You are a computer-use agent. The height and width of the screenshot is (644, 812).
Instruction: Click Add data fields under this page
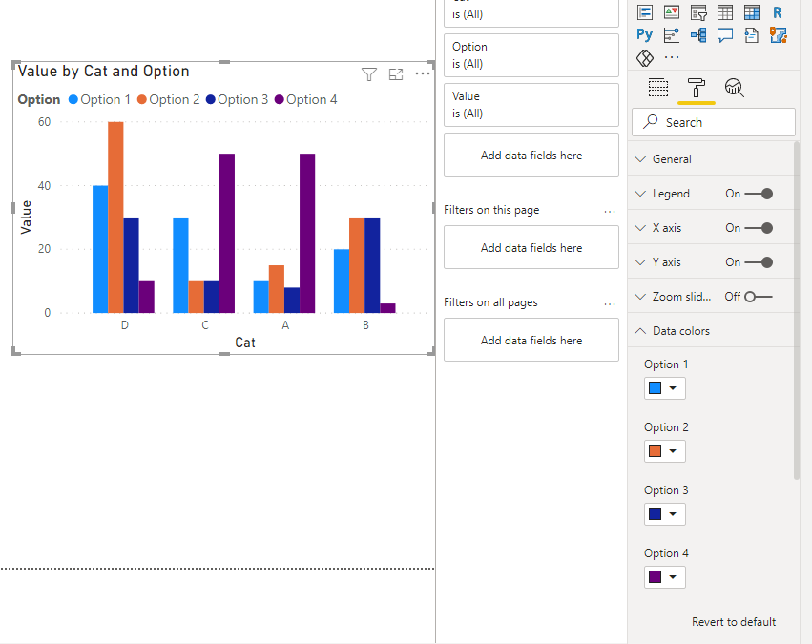531,247
